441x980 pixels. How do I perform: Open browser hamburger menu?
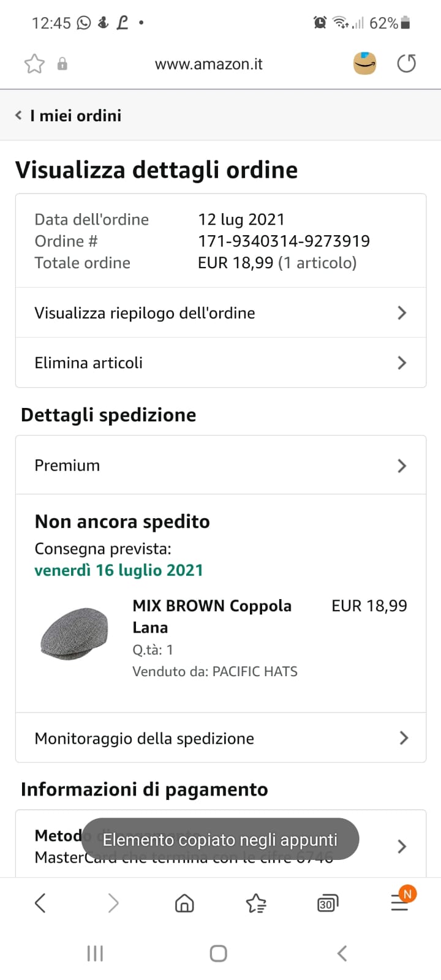point(400,902)
